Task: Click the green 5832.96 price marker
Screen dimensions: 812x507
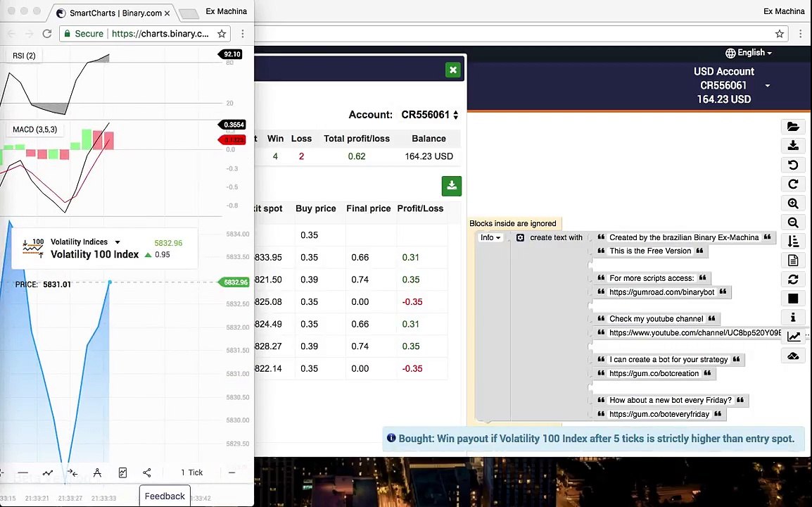Action: pyautogui.click(x=234, y=282)
